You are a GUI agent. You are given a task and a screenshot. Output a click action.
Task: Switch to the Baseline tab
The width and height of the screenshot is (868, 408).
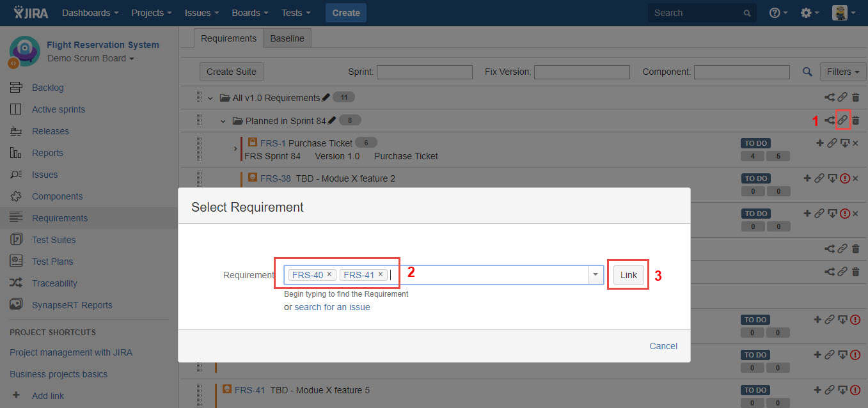click(287, 38)
